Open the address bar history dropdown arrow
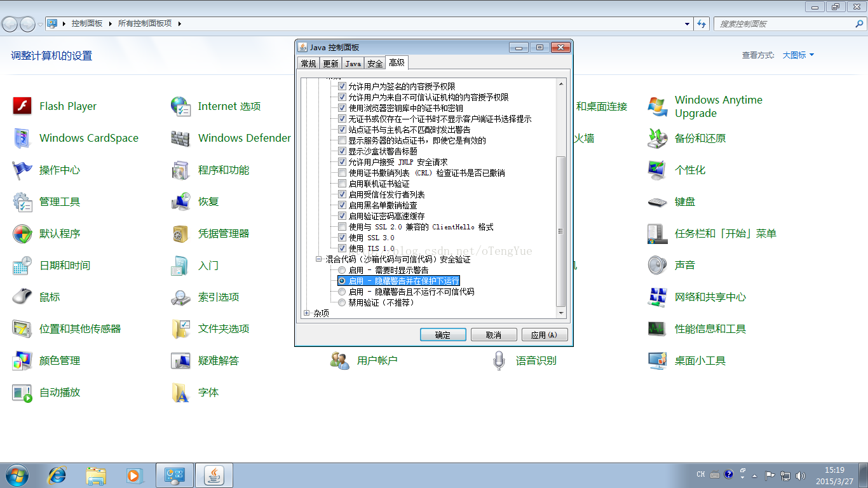The image size is (868, 488). (688, 24)
